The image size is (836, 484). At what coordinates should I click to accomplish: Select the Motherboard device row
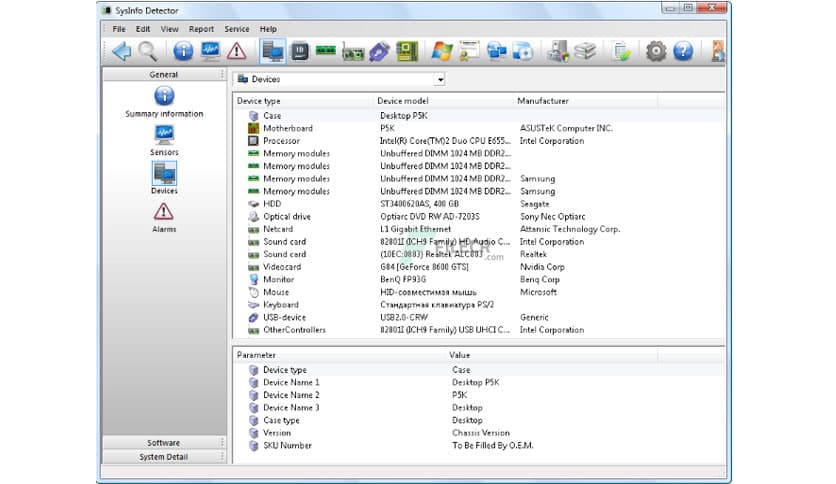pos(479,128)
